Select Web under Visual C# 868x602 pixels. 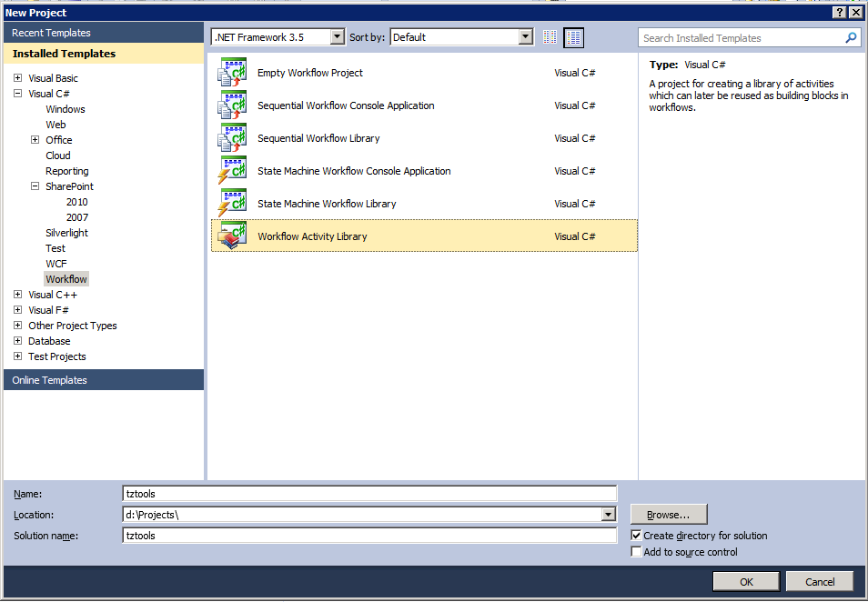click(x=56, y=125)
